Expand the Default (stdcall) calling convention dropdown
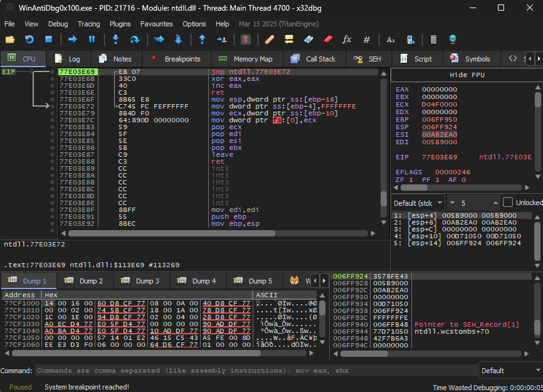Image resolution: width=543 pixels, height=392 pixels. [x=418, y=203]
